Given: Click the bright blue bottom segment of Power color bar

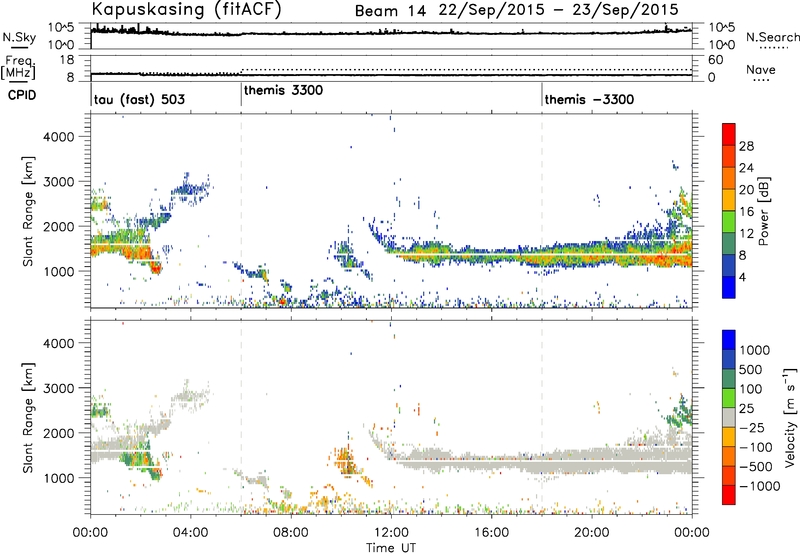Looking at the screenshot, I should [729, 287].
